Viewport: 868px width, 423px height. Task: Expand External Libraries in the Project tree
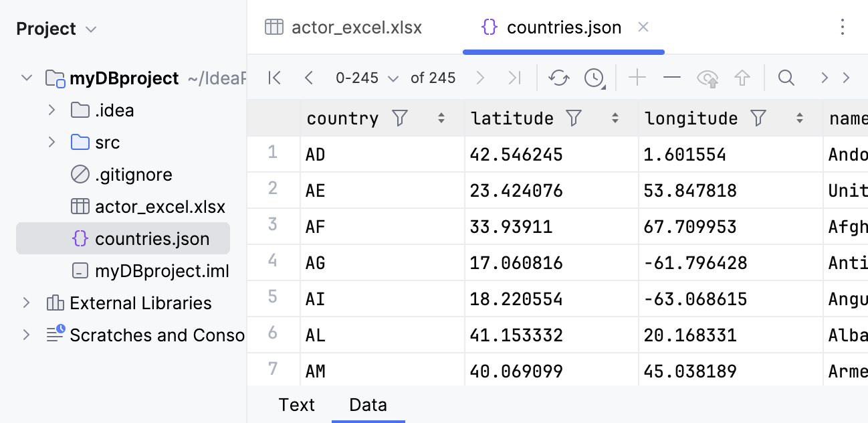pyautogui.click(x=27, y=303)
